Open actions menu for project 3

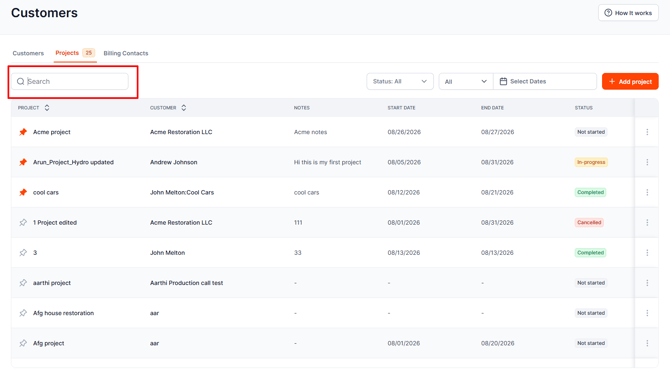[x=647, y=253]
